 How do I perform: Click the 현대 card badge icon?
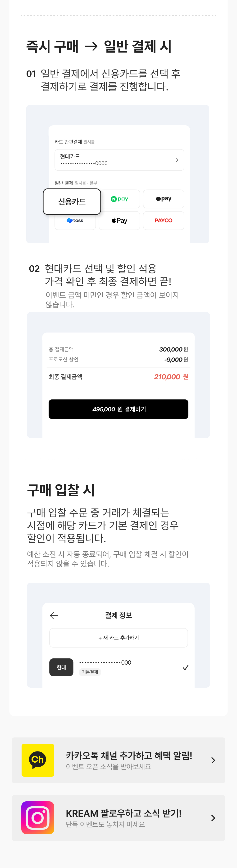[61, 667]
